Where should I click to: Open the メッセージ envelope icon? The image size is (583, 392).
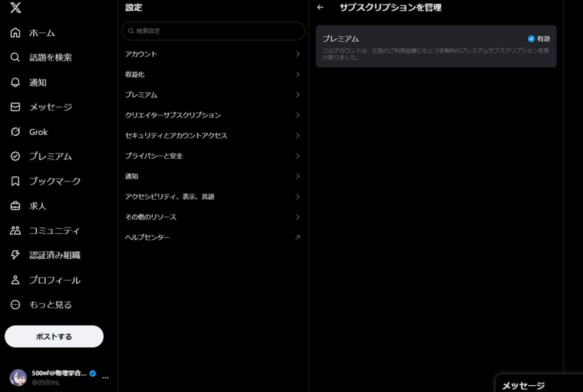(15, 107)
